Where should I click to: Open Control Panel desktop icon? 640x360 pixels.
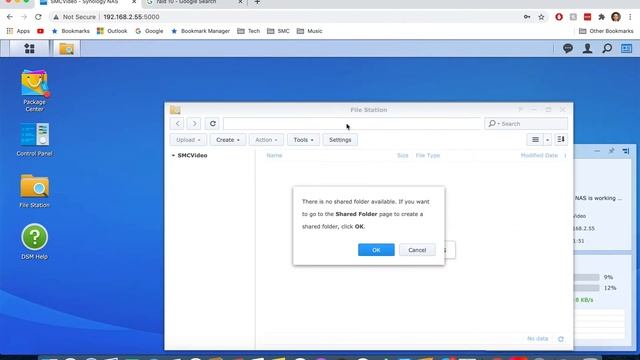point(34,139)
